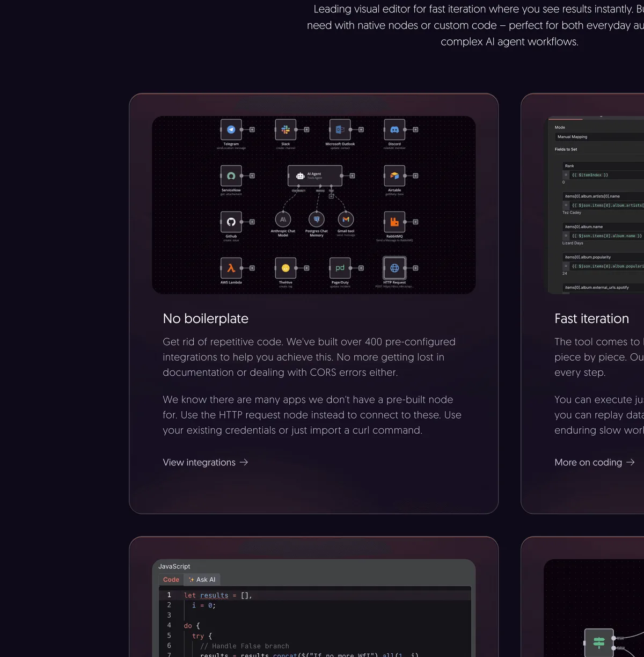Select the RabbitMQ node icon
The width and height of the screenshot is (644, 657).
(x=394, y=222)
